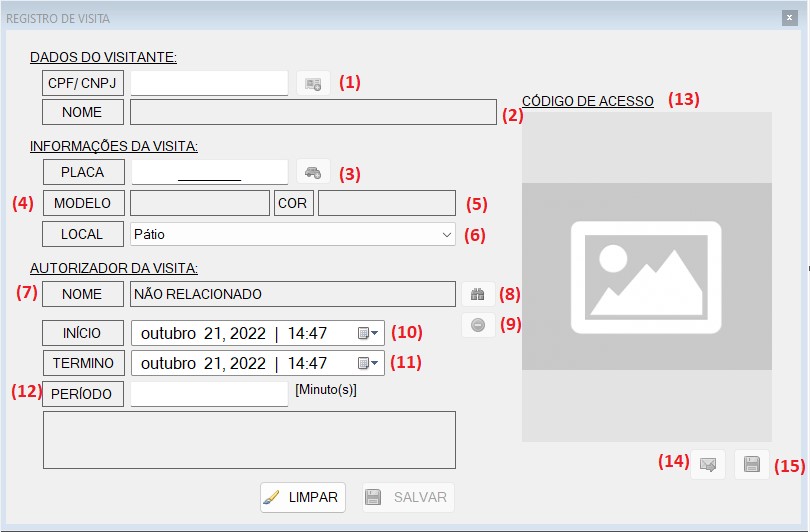Click the PLACA input field
This screenshot has width=810, height=532.
[209, 172]
